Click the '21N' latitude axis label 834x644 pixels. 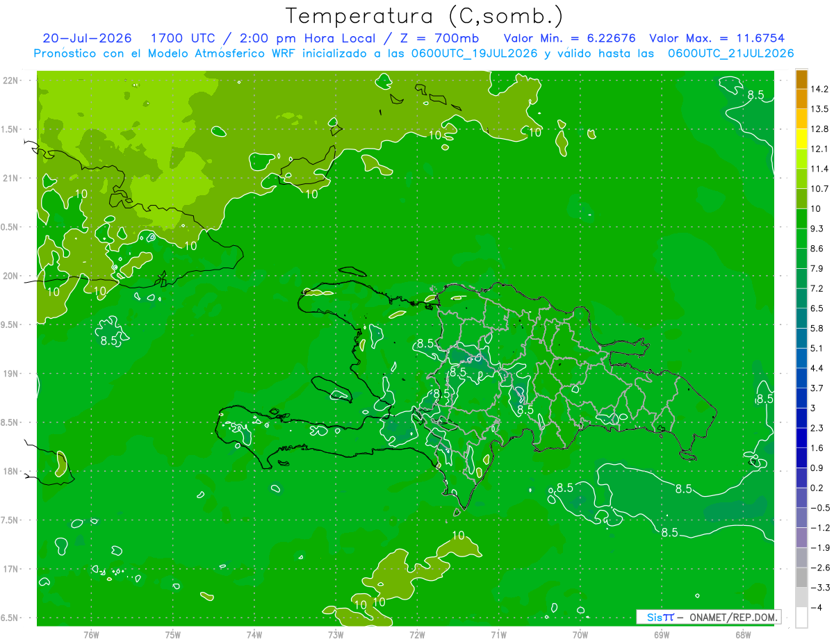[10, 178]
